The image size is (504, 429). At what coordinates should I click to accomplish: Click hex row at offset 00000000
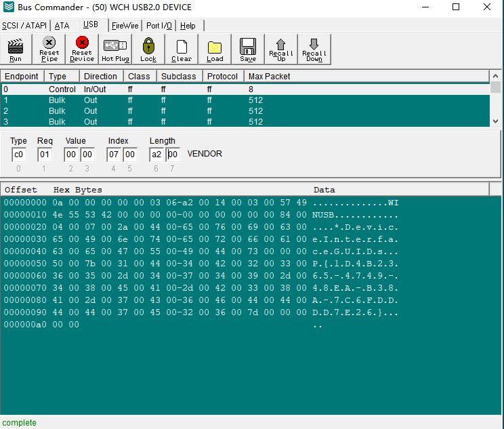tap(201, 203)
